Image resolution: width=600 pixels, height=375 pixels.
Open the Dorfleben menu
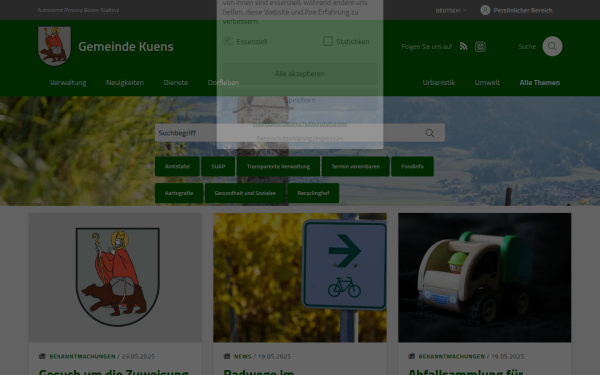[223, 83]
